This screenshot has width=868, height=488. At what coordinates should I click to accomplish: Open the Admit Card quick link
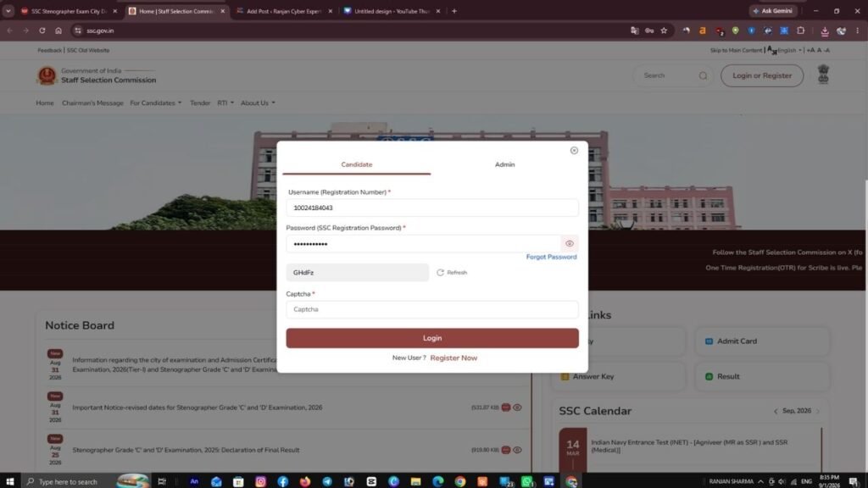coord(762,341)
